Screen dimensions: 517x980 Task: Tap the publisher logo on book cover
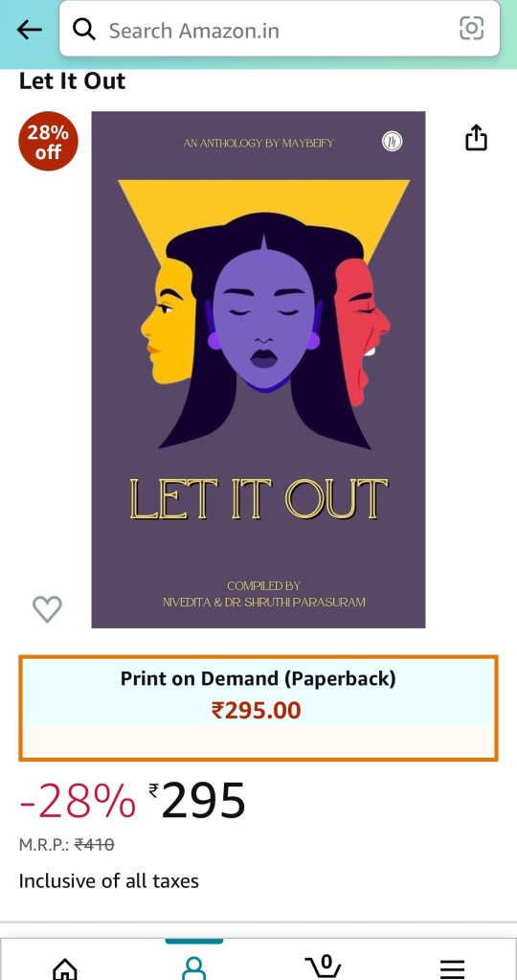click(x=393, y=143)
